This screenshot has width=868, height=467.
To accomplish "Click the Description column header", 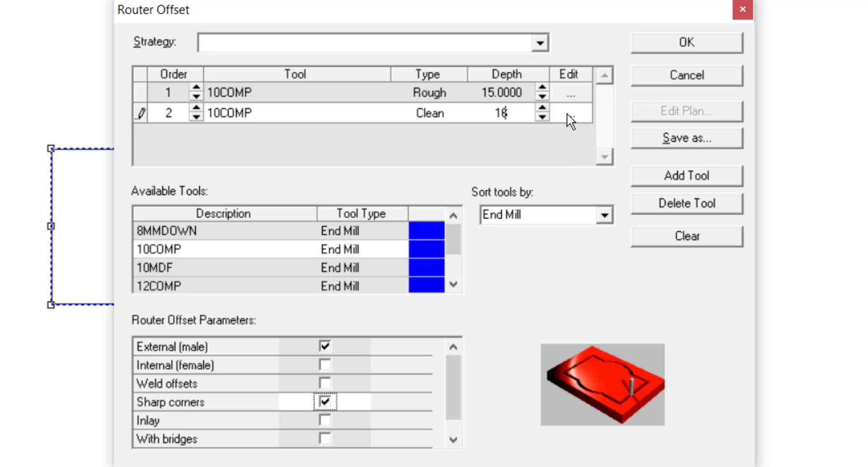I will (x=225, y=214).
